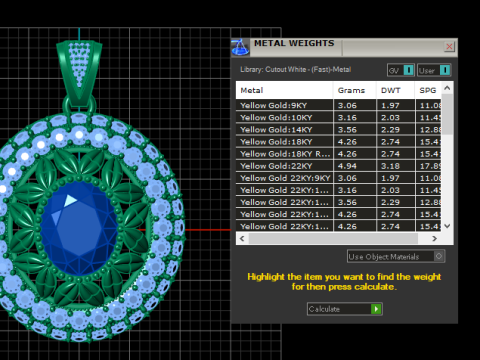Select the Yellow Gold 22KY:9KY row
This screenshot has height=360, width=480.
(338, 178)
